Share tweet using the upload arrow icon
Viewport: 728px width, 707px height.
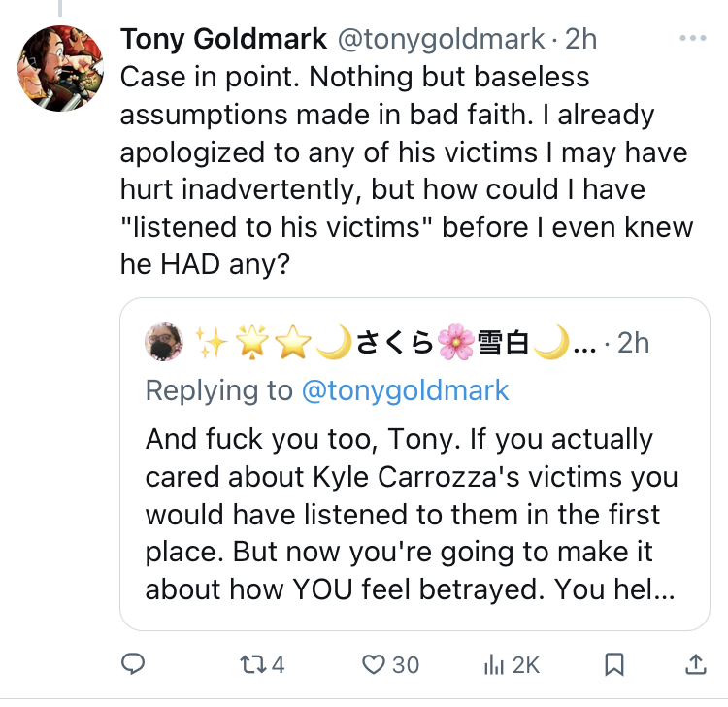point(696,664)
